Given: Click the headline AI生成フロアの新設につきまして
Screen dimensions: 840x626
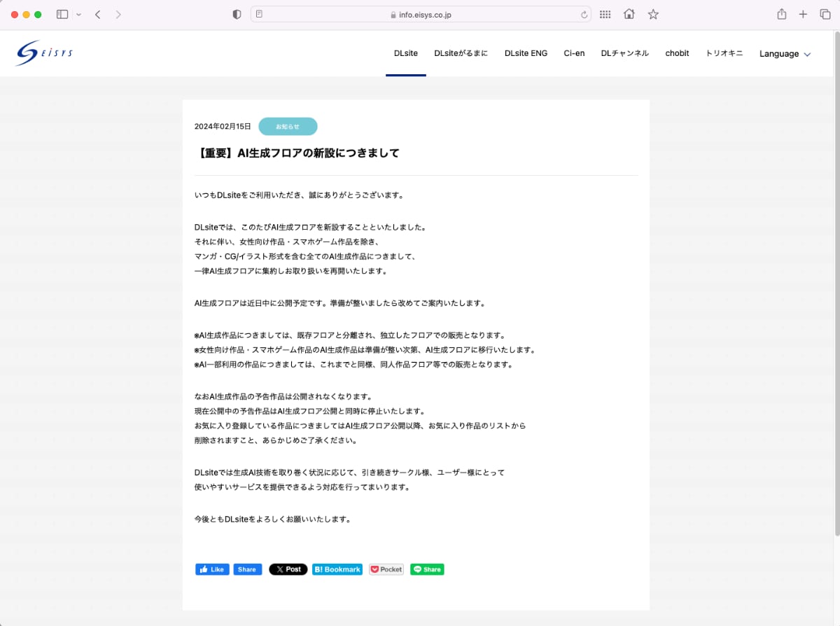Looking at the screenshot, I should click(297, 153).
